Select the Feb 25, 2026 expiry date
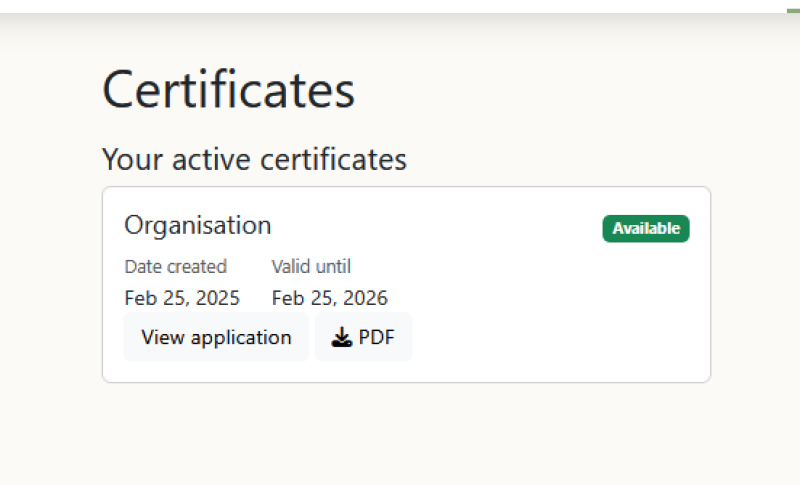This screenshot has height=485, width=800. 330,298
